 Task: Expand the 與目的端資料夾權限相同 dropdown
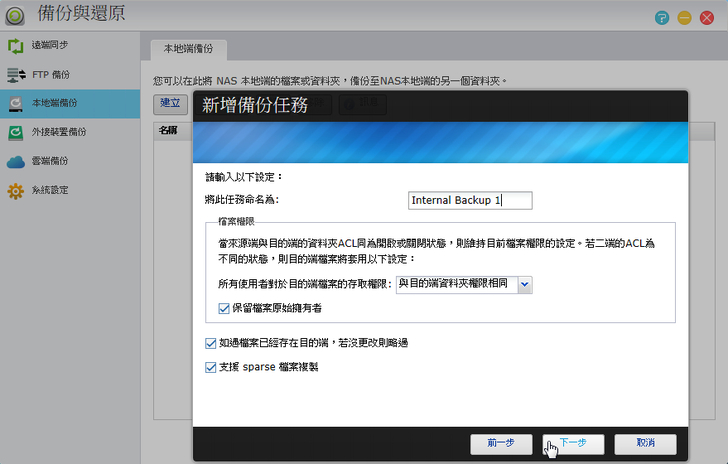[x=525, y=285]
